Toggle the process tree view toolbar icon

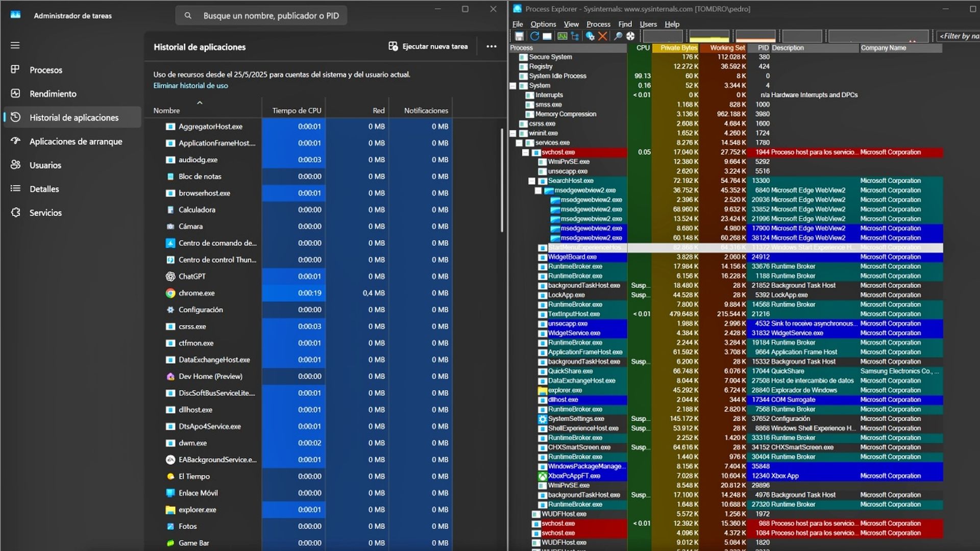[575, 36]
